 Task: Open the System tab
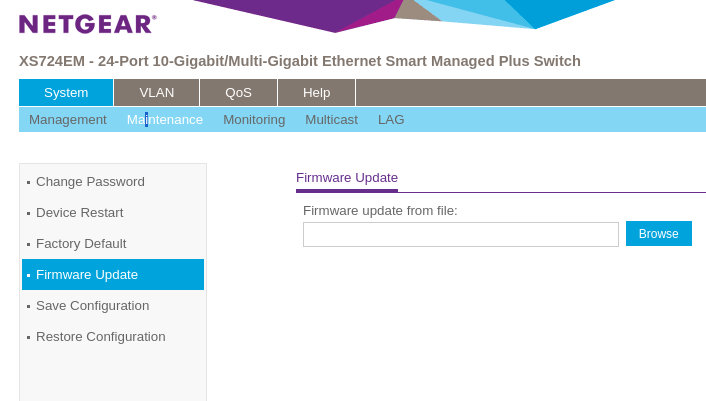click(66, 93)
